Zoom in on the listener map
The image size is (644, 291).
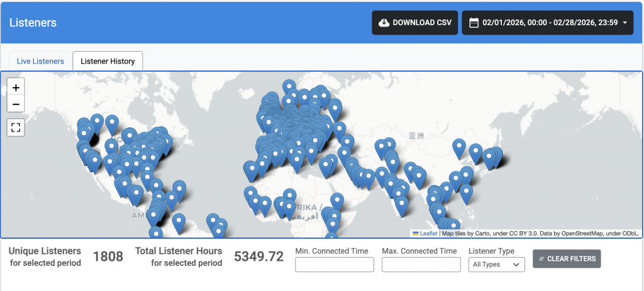[x=16, y=88]
